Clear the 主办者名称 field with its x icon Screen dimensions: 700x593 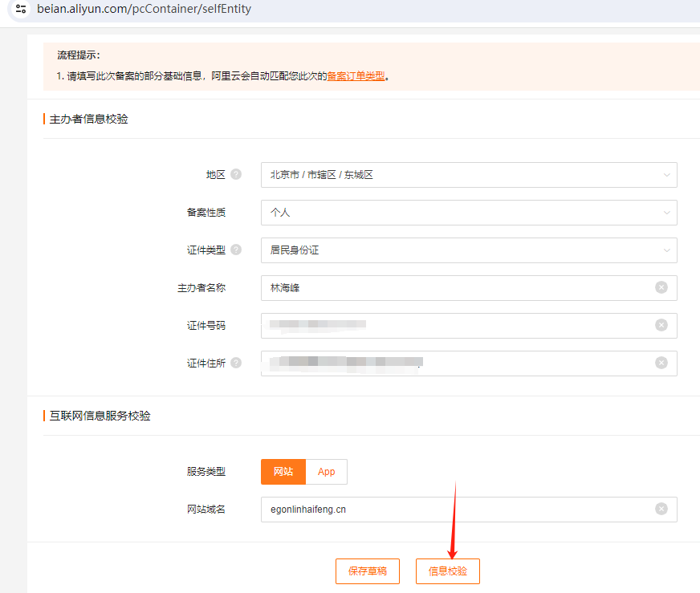[x=661, y=287]
